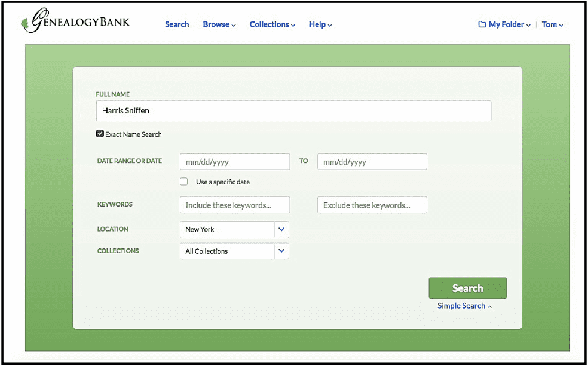Open the My Folder menu
The width and height of the screenshot is (588, 366).
[504, 24]
